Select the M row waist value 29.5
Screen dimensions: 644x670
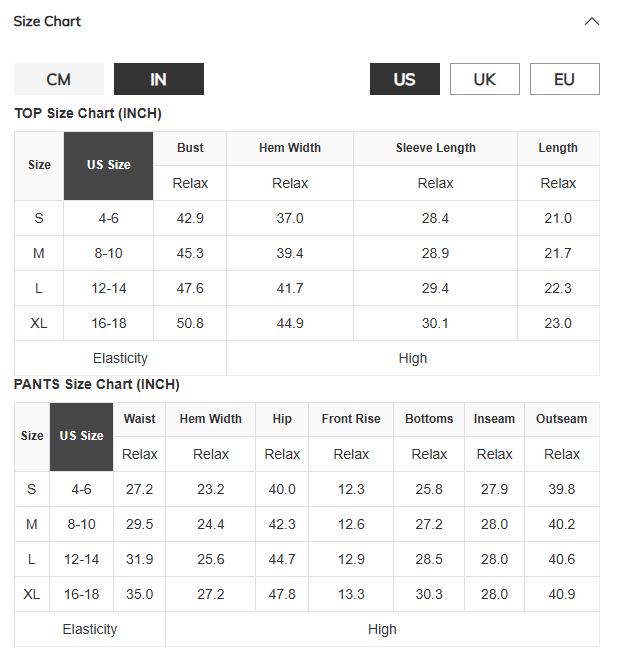(x=140, y=524)
